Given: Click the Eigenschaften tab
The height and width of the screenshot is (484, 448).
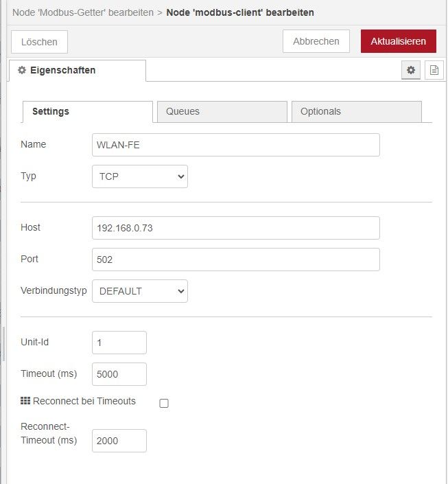Looking at the screenshot, I should pyautogui.click(x=77, y=71).
